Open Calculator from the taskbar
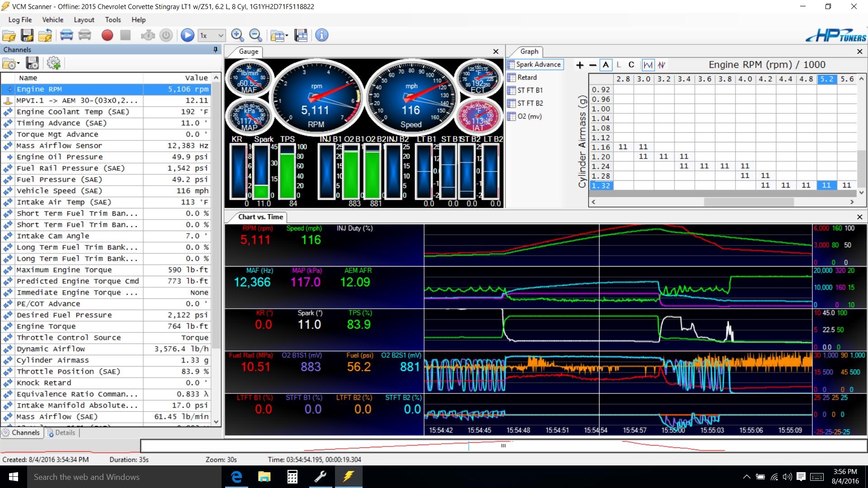The height and width of the screenshot is (488, 868). click(292, 477)
